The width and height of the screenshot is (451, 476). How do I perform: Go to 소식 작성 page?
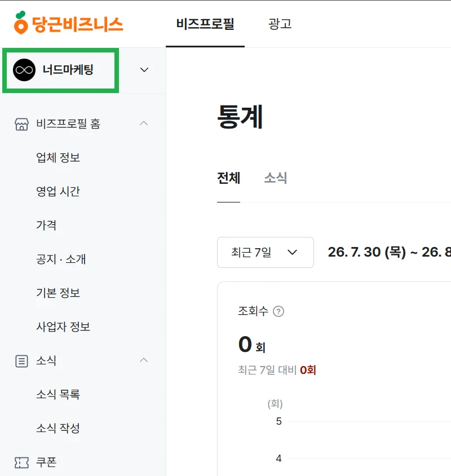[58, 428]
